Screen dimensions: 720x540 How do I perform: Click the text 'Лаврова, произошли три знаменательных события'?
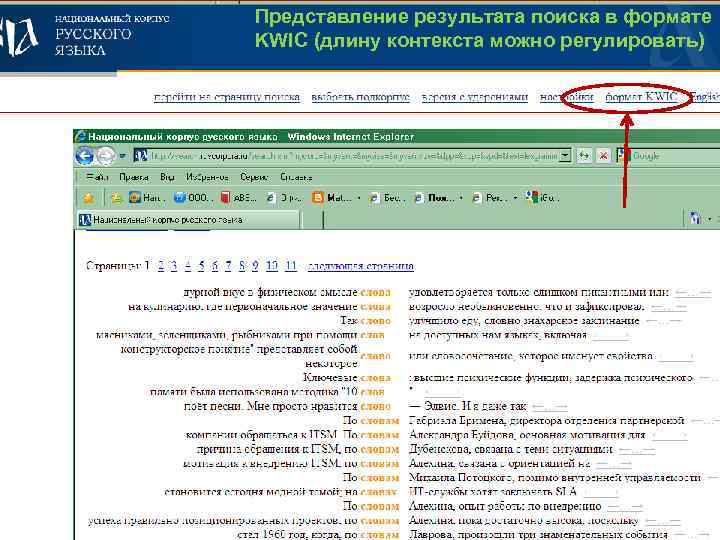[538, 534]
